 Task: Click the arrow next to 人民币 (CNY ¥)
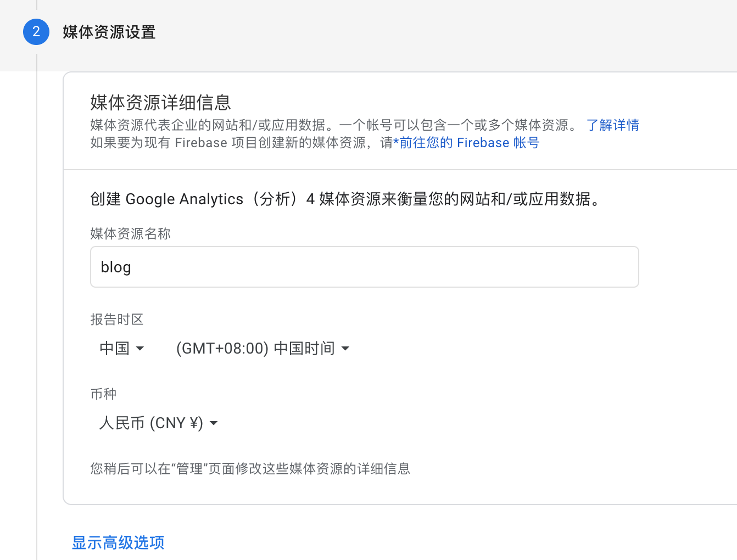tap(214, 423)
